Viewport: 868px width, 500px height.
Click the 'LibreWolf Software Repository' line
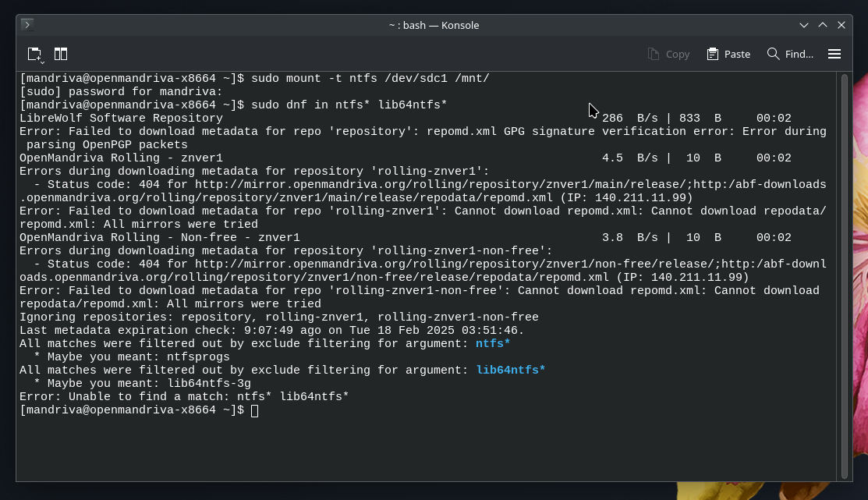(121, 119)
